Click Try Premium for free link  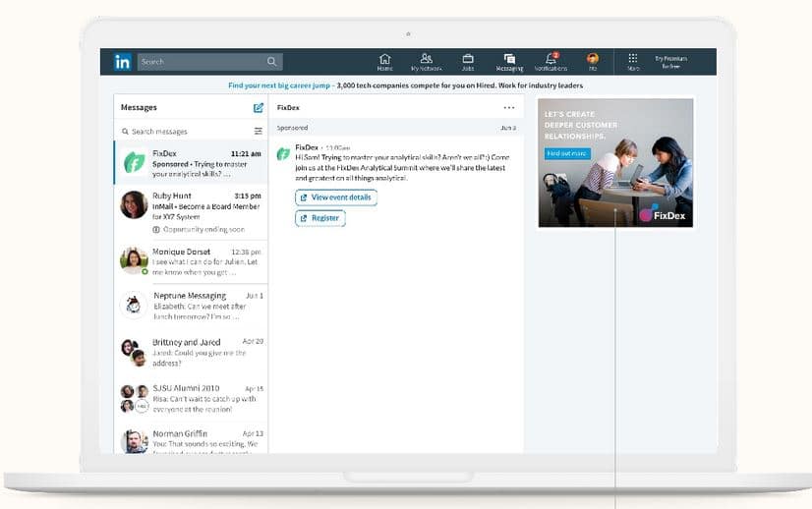[670, 62]
